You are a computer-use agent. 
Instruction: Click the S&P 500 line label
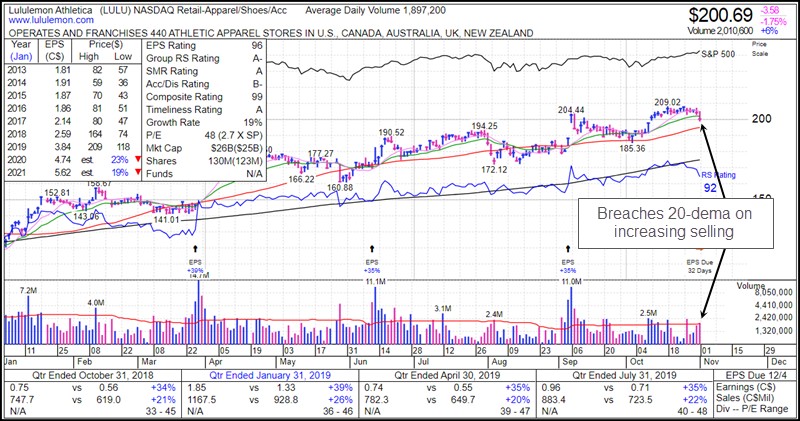(718, 54)
